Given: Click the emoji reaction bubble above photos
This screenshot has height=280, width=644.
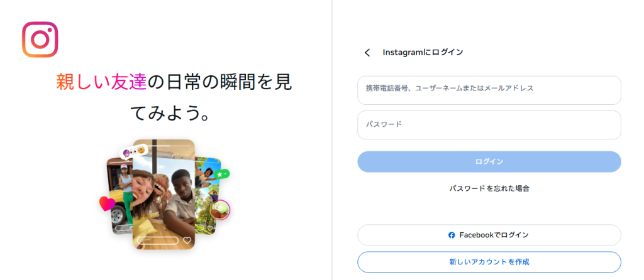Looking at the screenshot, I should pyautogui.click(x=135, y=151).
